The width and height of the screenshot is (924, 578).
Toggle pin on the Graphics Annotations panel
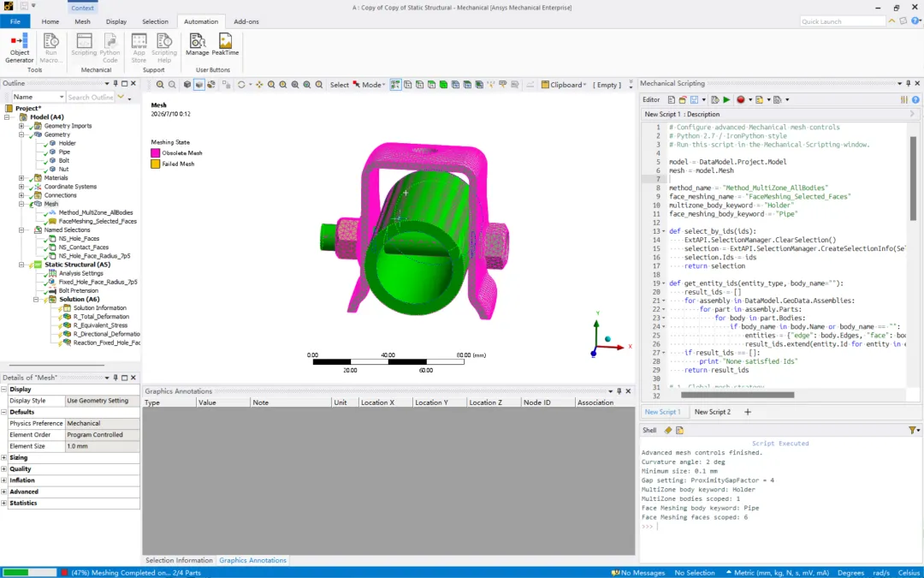pyautogui.click(x=619, y=391)
